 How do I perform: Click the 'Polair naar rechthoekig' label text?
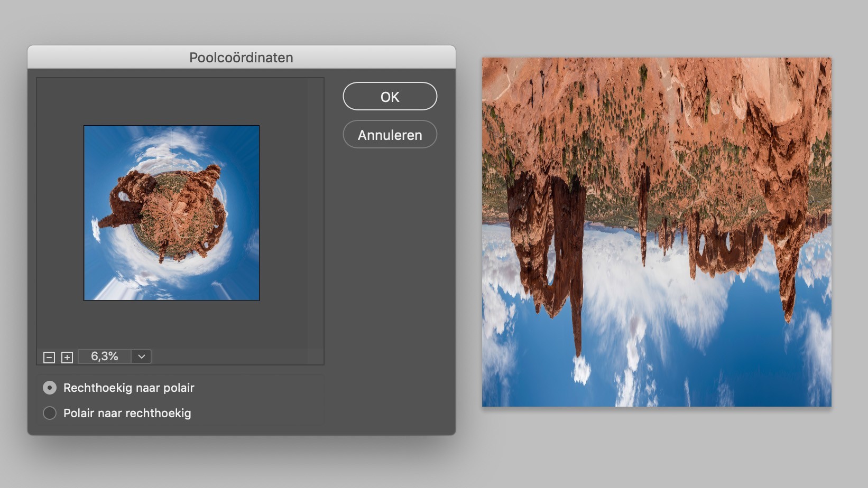(x=127, y=413)
